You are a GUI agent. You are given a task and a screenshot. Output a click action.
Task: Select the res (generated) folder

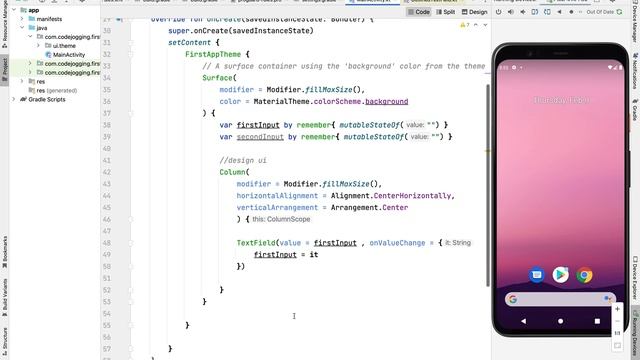pos(53,91)
